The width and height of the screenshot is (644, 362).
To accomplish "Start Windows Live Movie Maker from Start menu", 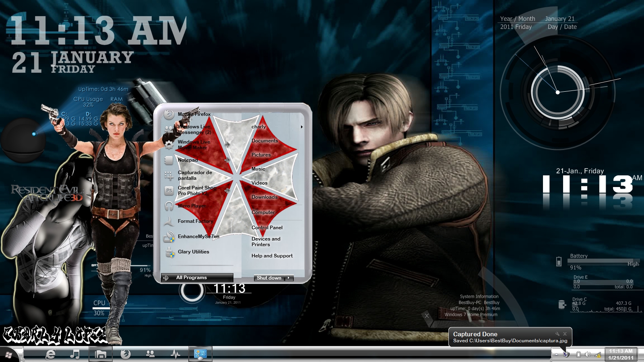I will [194, 145].
